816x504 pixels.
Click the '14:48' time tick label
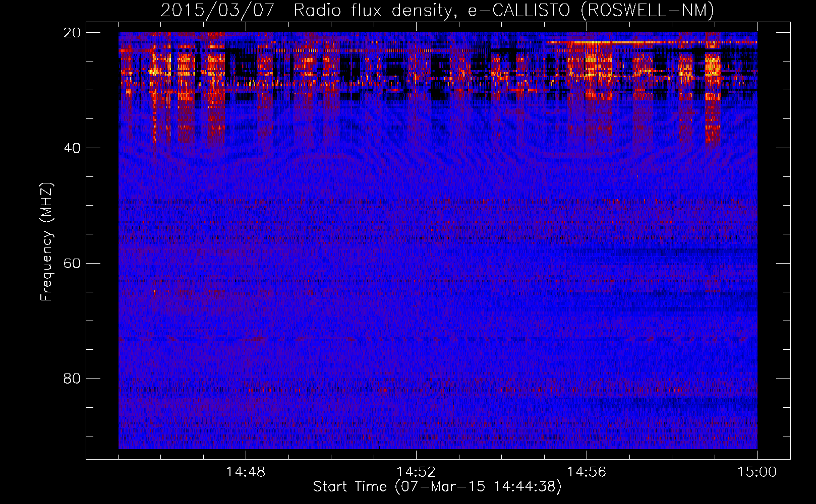pos(246,472)
